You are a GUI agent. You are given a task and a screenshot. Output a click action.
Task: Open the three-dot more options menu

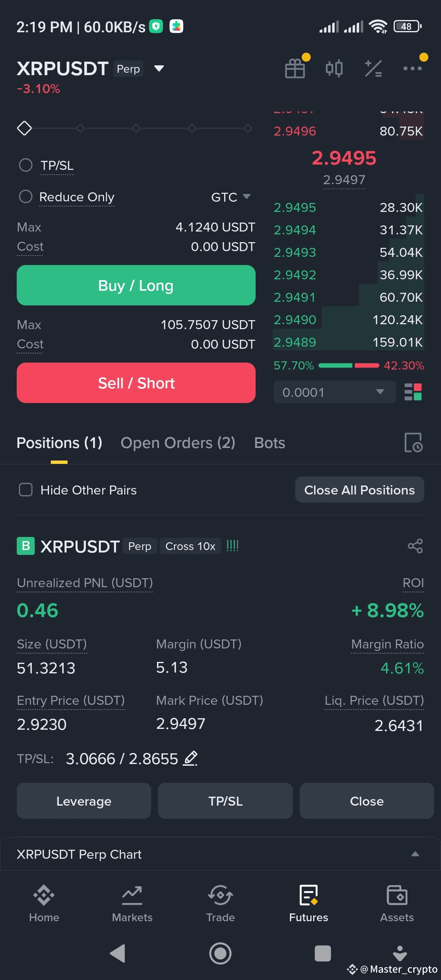pyautogui.click(x=412, y=68)
